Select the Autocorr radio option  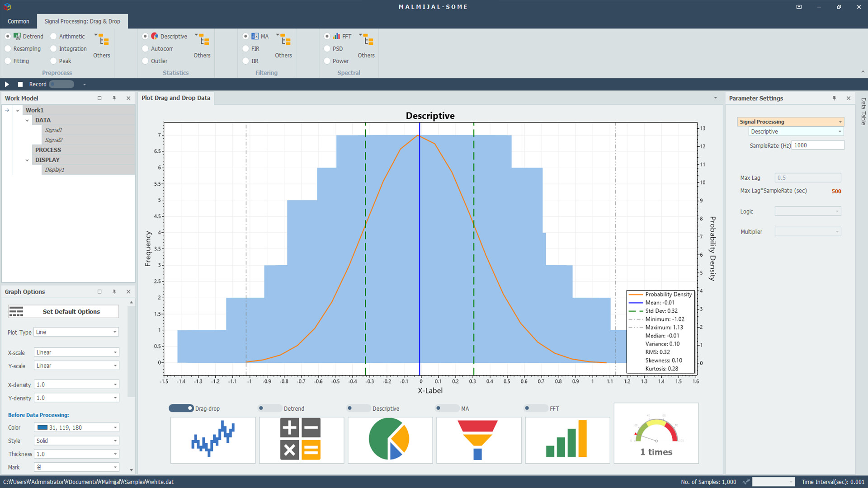(146, 49)
